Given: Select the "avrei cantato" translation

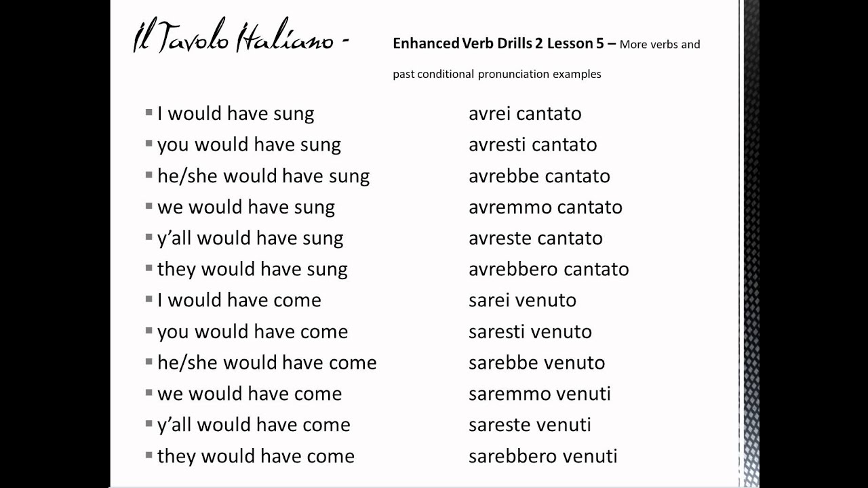Looking at the screenshot, I should (525, 113).
